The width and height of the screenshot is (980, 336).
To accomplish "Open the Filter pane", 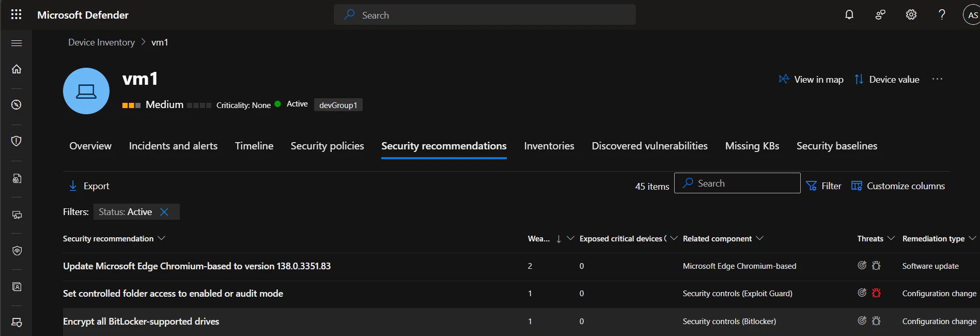I will [824, 186].
